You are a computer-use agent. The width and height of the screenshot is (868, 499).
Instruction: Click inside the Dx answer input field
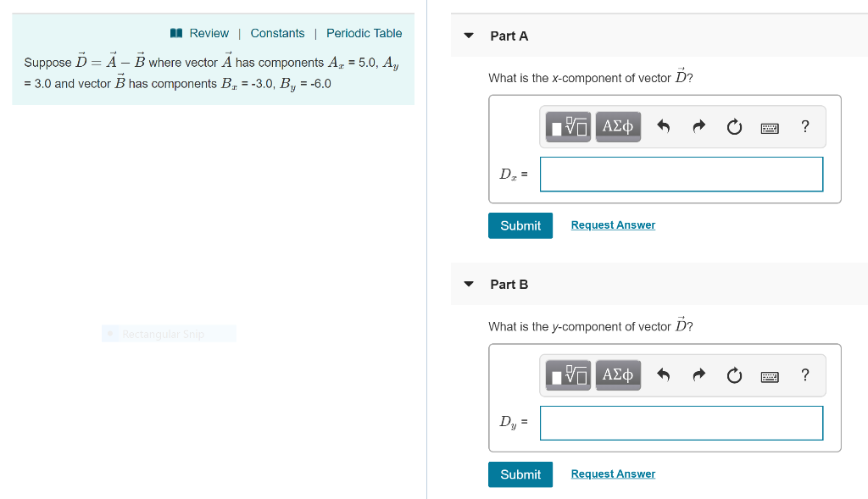[x=681, y=174]
